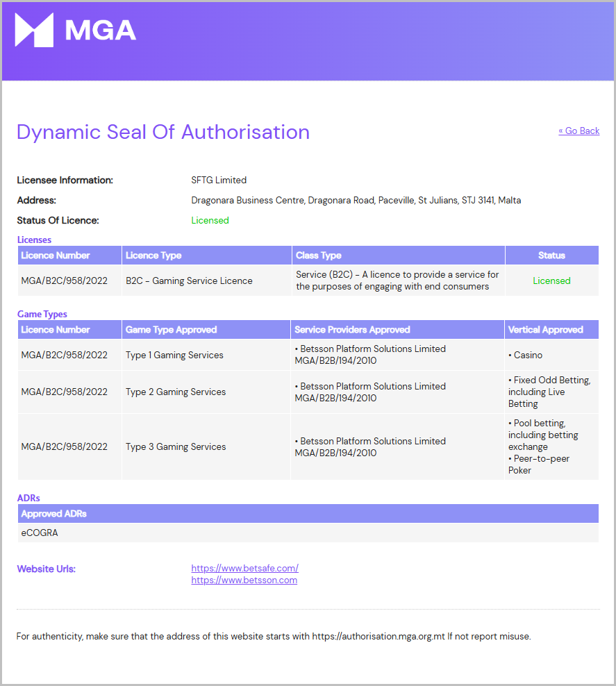Click the Licenses section heading

click(34, 240)
